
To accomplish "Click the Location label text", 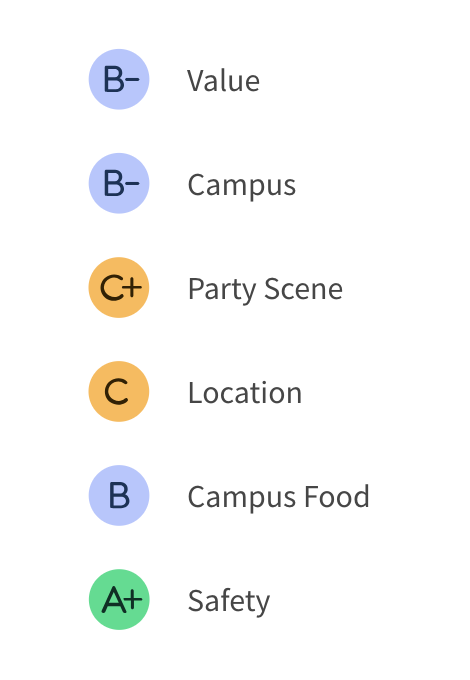I will click(x=245, y=393).
